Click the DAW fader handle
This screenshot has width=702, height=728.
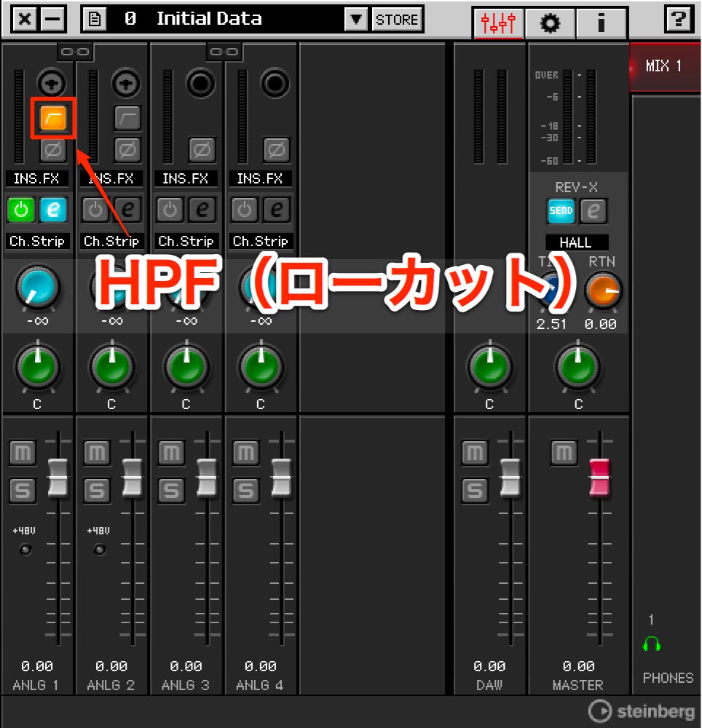510,478
